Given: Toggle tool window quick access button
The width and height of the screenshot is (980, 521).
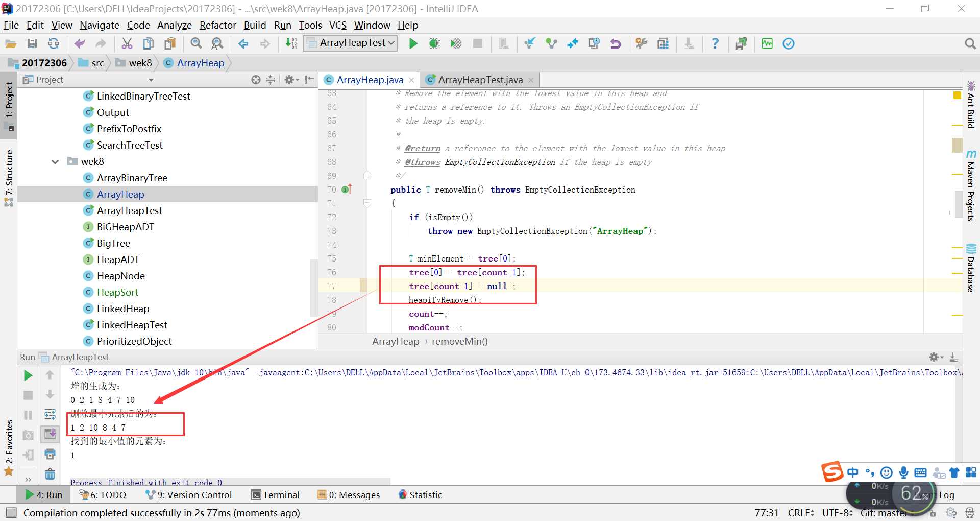Looking at the screenshot, I should (11, 512).
